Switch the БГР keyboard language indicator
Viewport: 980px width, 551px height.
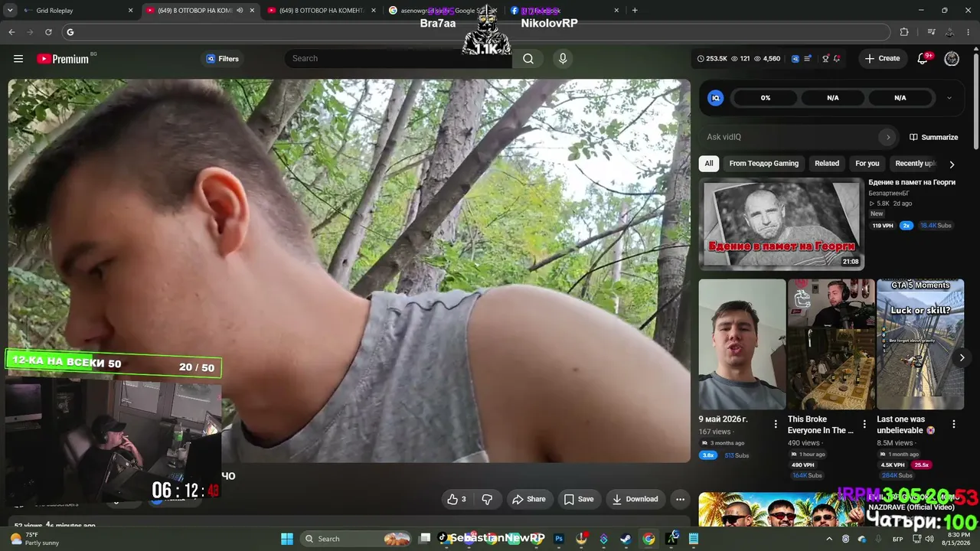pyautogui.click(x=897, y=539)
